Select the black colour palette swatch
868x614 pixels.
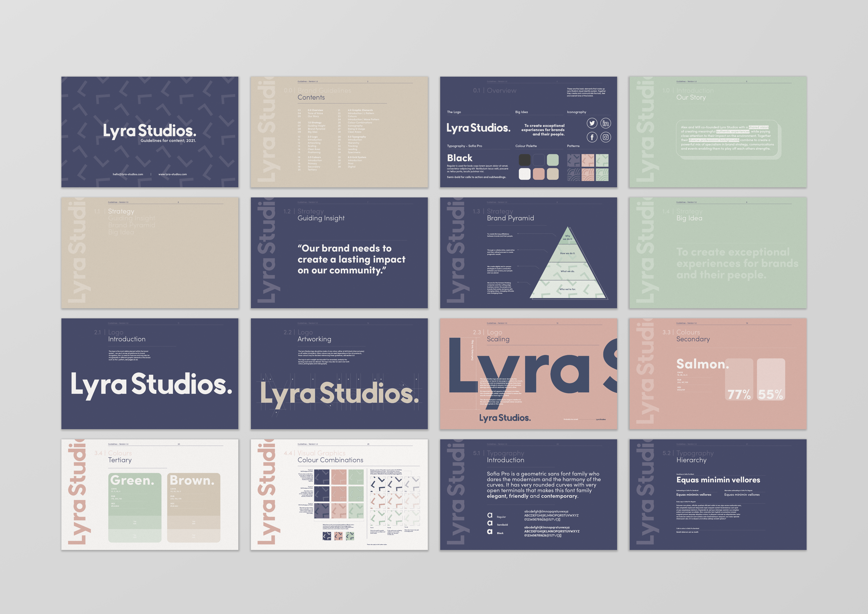524,160
